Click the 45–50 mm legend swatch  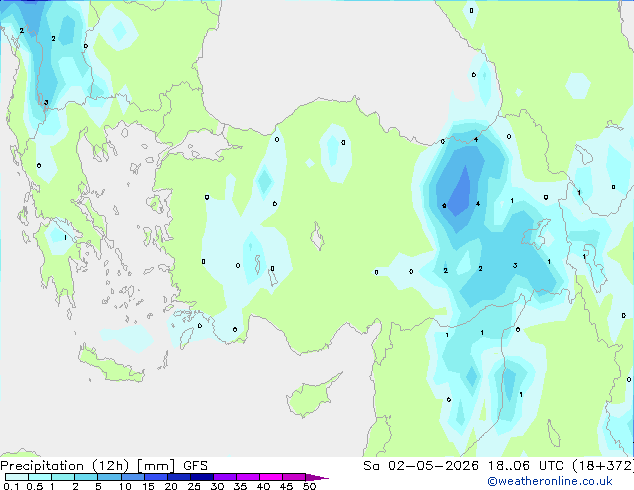pos(294,477)
